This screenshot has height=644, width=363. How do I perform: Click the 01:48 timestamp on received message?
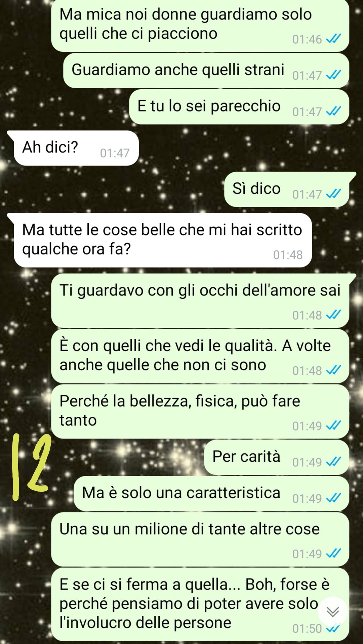288,255
